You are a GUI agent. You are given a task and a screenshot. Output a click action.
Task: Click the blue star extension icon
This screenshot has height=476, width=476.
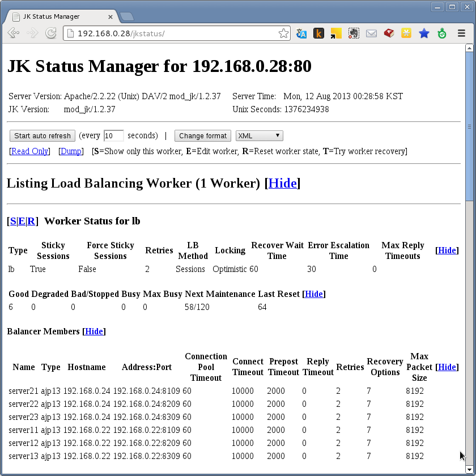[424, 33]
